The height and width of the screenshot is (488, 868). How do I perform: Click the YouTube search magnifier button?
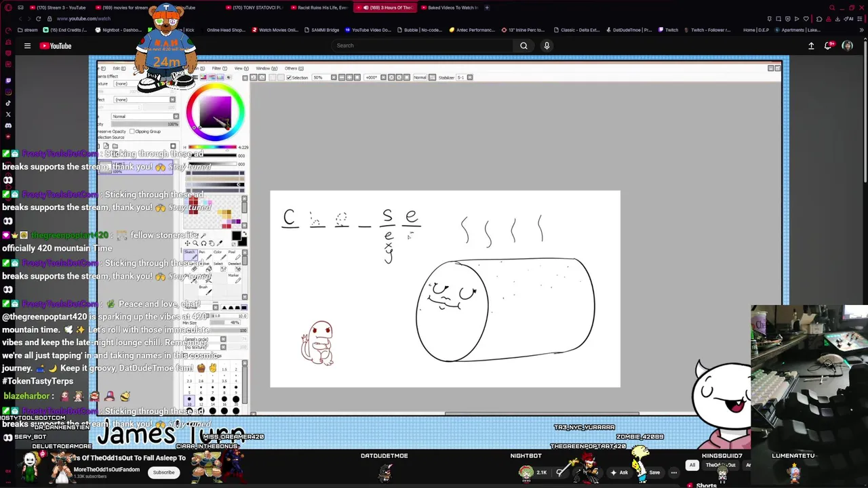click(524, 45)
